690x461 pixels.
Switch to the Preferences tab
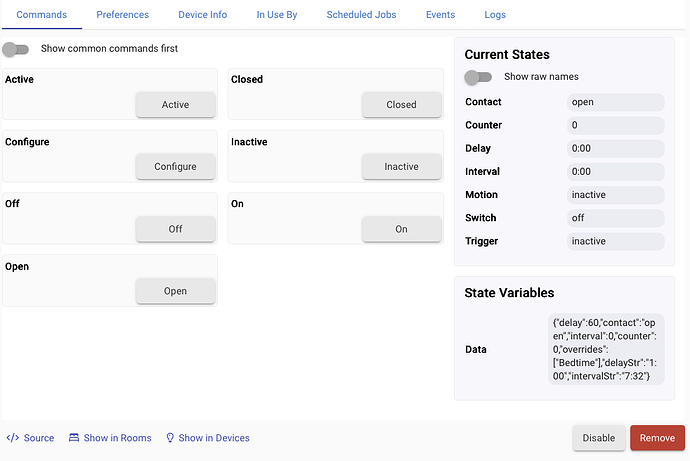coord(123,15)
